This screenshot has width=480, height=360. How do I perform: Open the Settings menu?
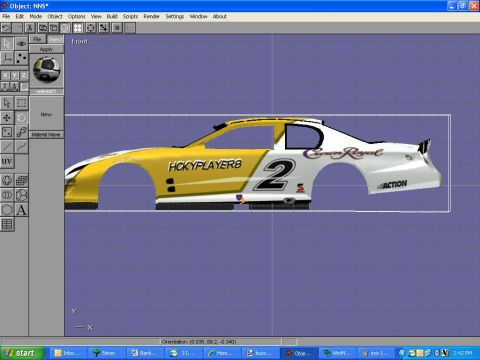tap(175, 16)
